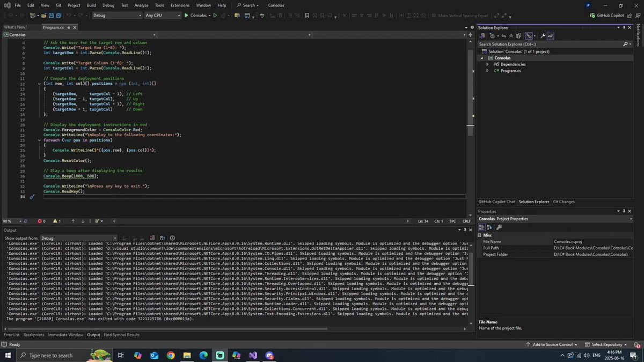This screenshot has height=362, width=644.
Task: Open the Show output from Debug dropdown
Action: click(x=78, y=238)
